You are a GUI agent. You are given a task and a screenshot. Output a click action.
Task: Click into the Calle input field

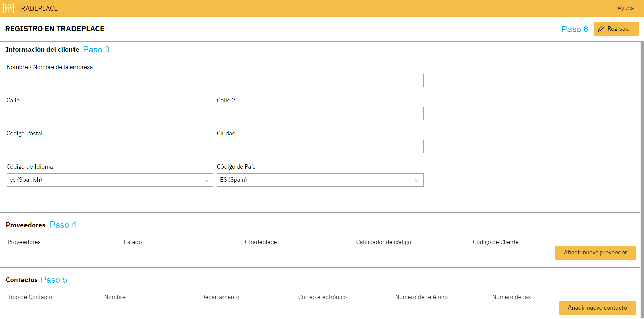(x=110, y=114)
